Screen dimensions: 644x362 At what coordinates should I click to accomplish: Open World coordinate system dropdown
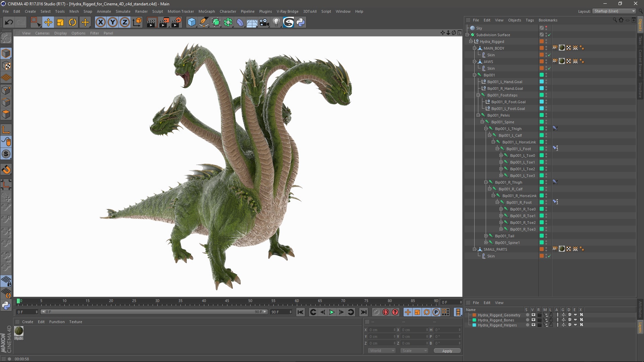(382, 351)
